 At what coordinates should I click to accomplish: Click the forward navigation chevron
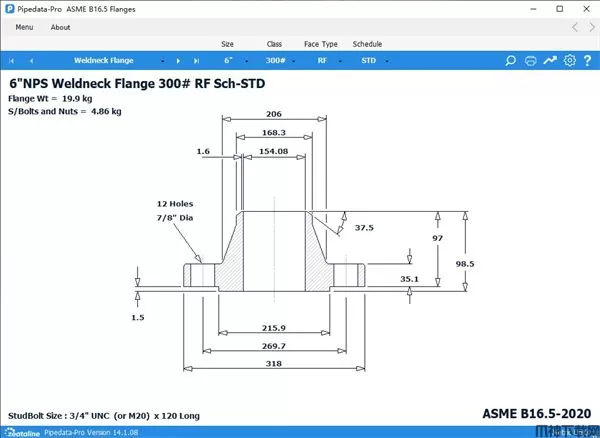592,27
